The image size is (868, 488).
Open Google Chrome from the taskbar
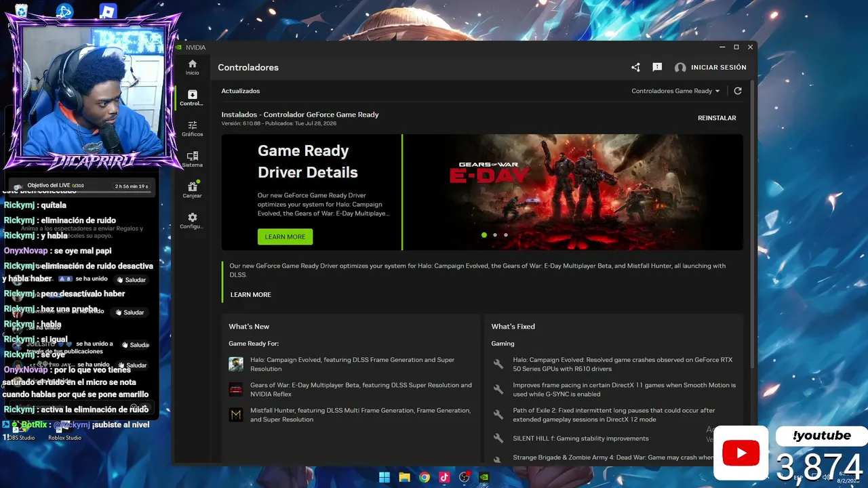425,477
